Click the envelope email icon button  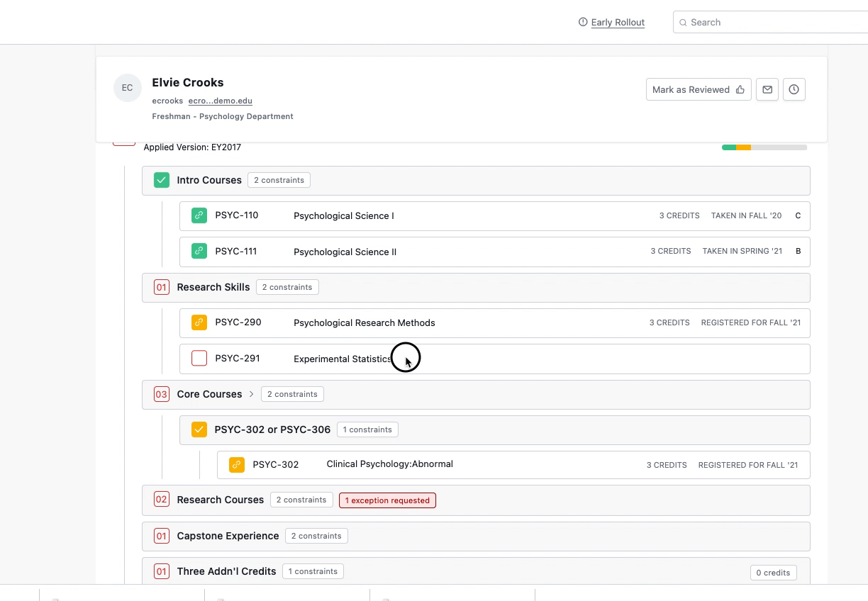pos(767,89)
